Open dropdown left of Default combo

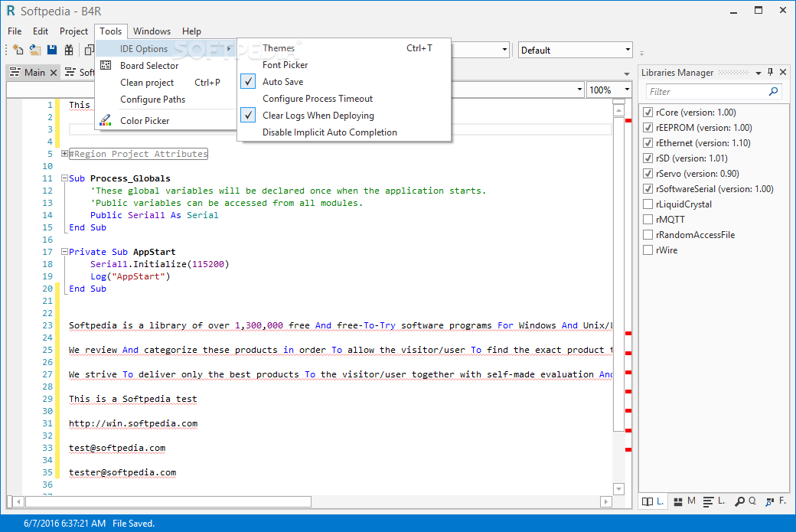point(504,50)
